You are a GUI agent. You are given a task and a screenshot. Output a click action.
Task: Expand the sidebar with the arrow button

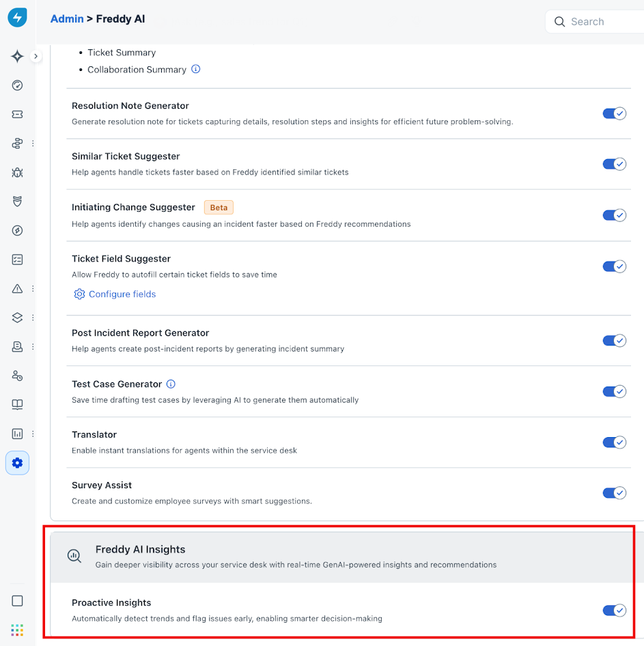coord(36,57)
